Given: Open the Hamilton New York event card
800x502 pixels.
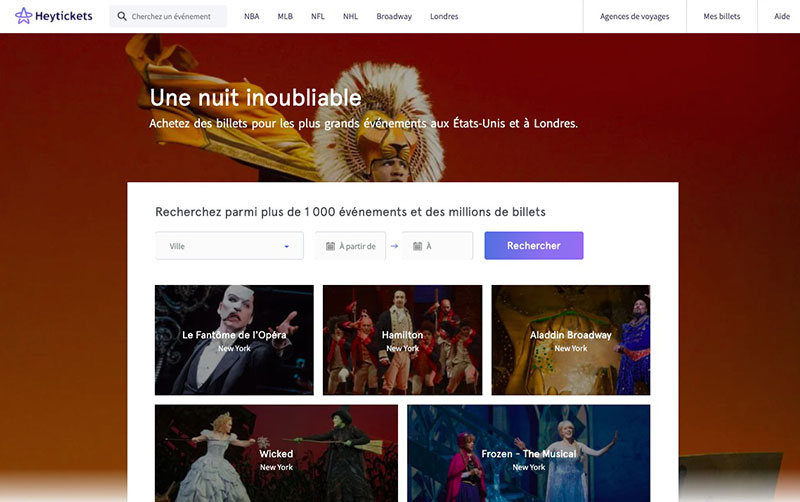Looking at the screenshot, I should point(403,340).
